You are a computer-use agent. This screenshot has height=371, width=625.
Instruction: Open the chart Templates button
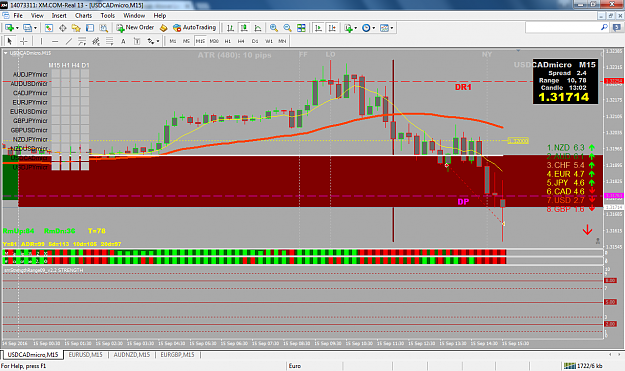click(384, 28)
